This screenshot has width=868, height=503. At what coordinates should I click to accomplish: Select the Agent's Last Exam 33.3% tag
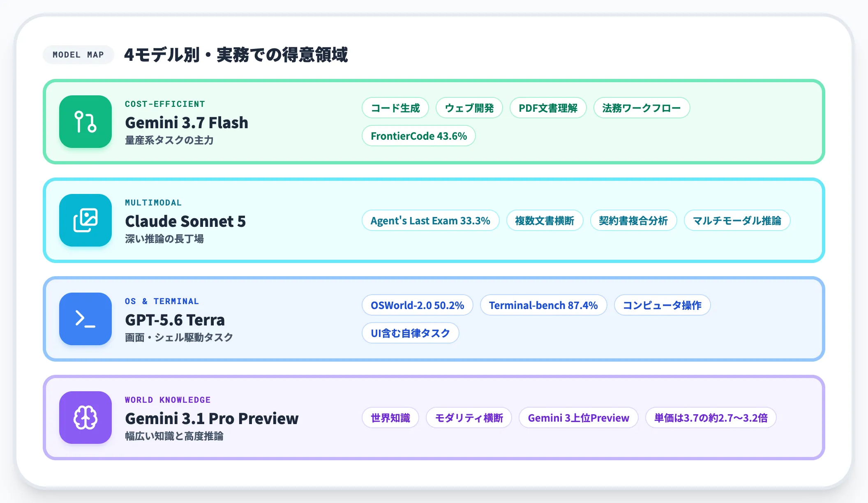[x=430, y=220]
